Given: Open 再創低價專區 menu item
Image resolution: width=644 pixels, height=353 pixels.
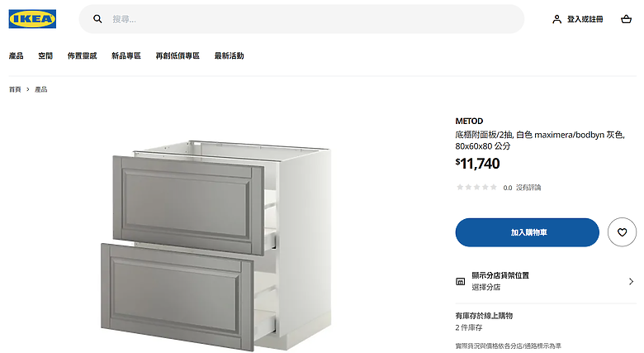Looking at the screenshot, I should [178, 55].
